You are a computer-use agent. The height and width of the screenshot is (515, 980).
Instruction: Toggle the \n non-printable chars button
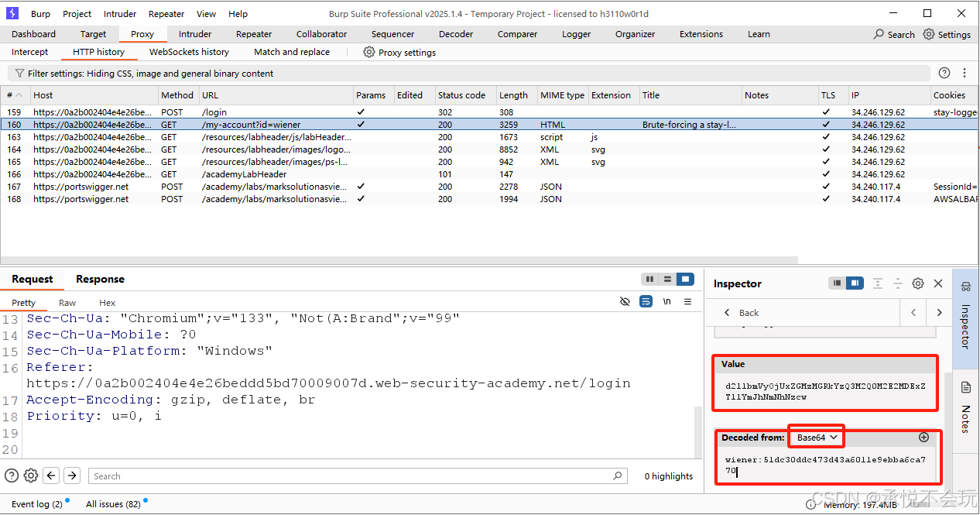666,302
